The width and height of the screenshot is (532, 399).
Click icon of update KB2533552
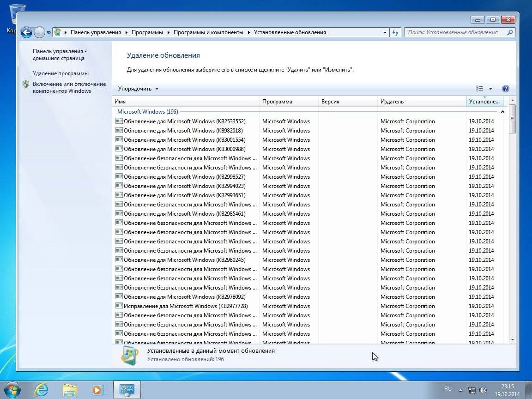pos(119,121)
